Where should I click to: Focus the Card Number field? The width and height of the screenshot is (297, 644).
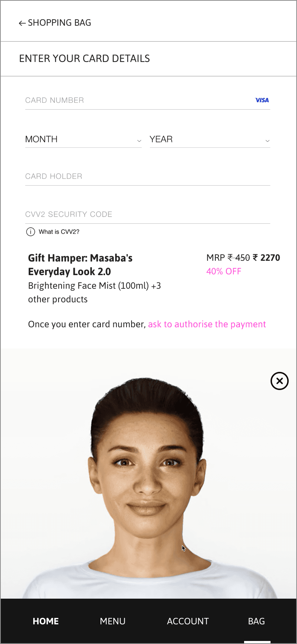148,101
